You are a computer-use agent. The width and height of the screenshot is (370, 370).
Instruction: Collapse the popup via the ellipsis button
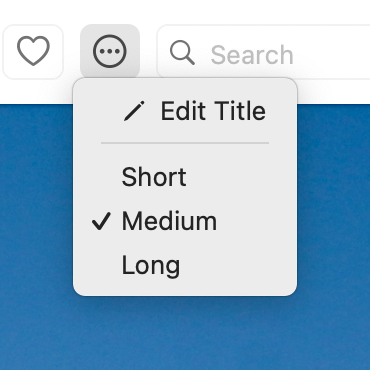coord(110,51)
